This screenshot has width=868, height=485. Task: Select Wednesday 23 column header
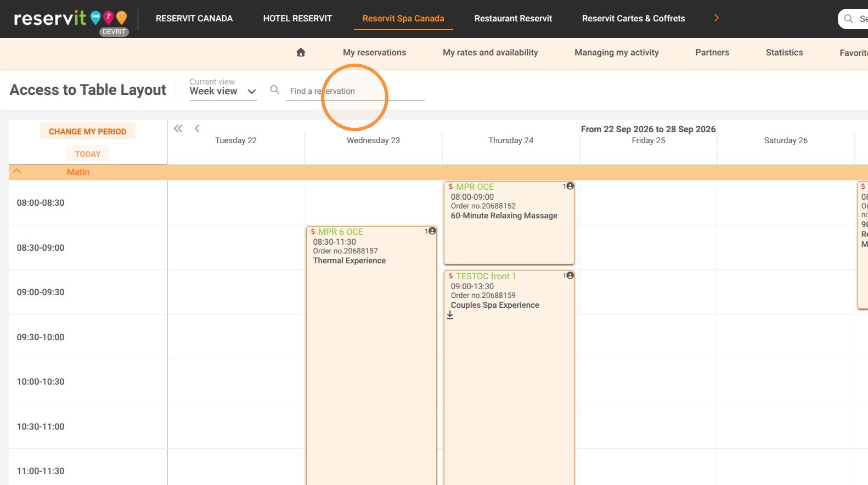click(373, 140)
